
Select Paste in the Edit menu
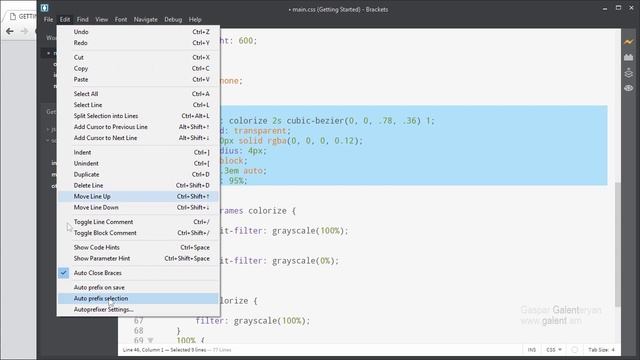[x=138, y=80]
